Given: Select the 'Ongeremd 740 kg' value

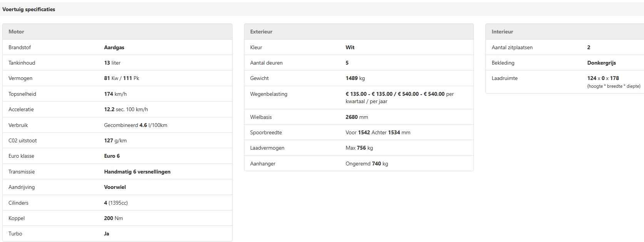Looking at the screenshot, I should click(x=367, y=164).
